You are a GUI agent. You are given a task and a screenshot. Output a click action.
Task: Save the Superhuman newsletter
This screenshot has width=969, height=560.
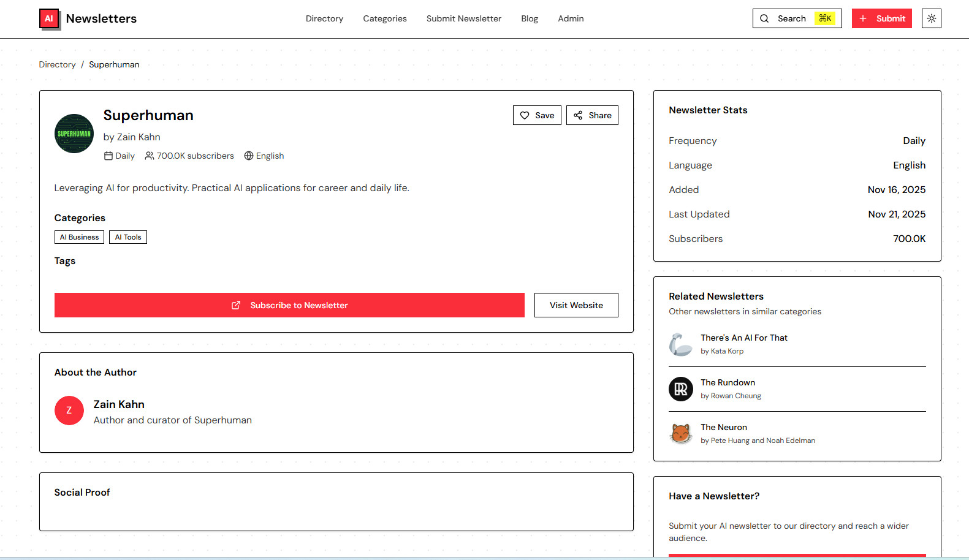(537, 115)
